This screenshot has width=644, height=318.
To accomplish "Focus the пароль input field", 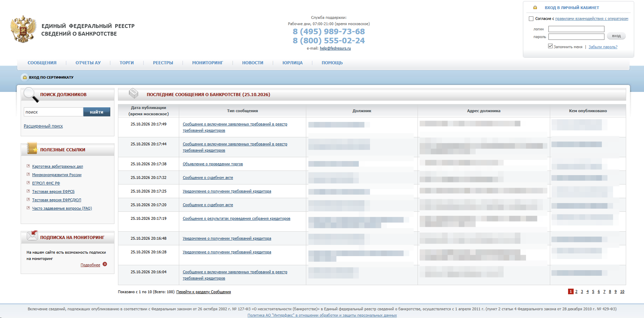I will 576,37.
